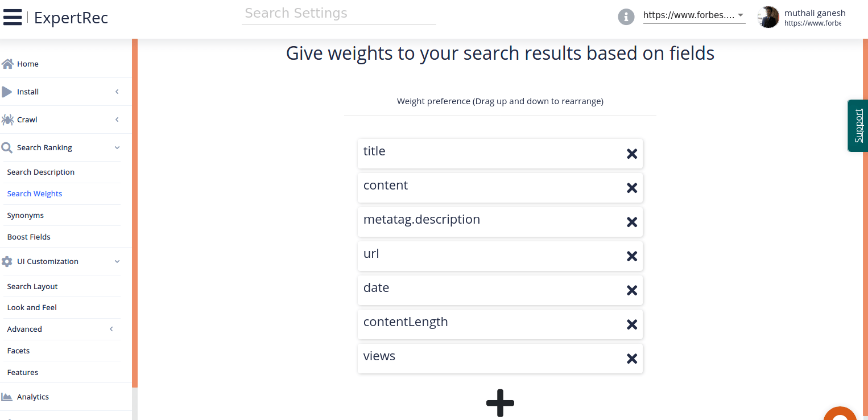Open the Analytics chart icon
Screen dimensions: 868x420
tap(7, 397)
